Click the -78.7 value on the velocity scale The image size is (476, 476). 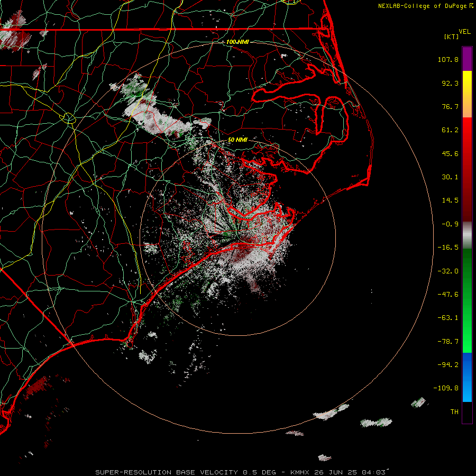point(448,342)
